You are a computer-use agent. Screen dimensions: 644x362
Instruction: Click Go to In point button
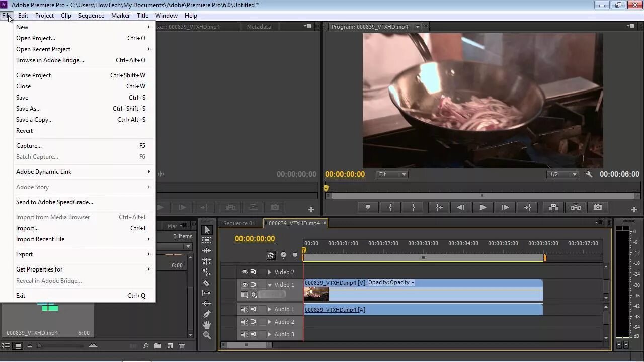(x=439, y=207)
